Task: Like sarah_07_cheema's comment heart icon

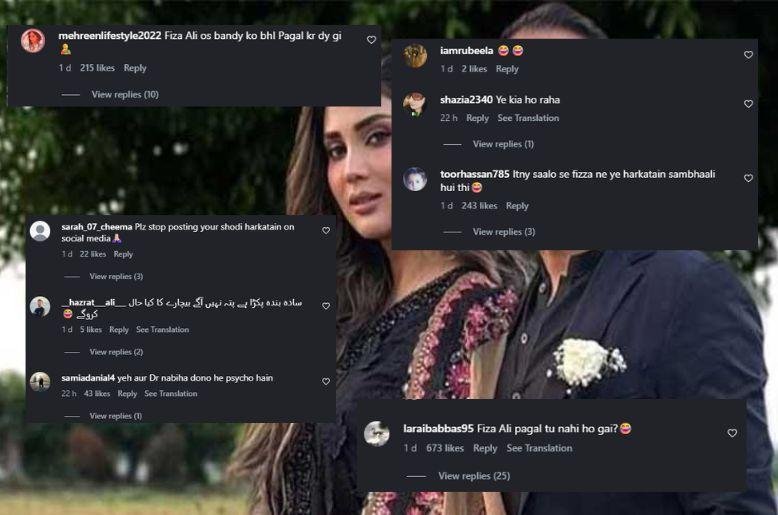Action: click(x=326, y=231)
